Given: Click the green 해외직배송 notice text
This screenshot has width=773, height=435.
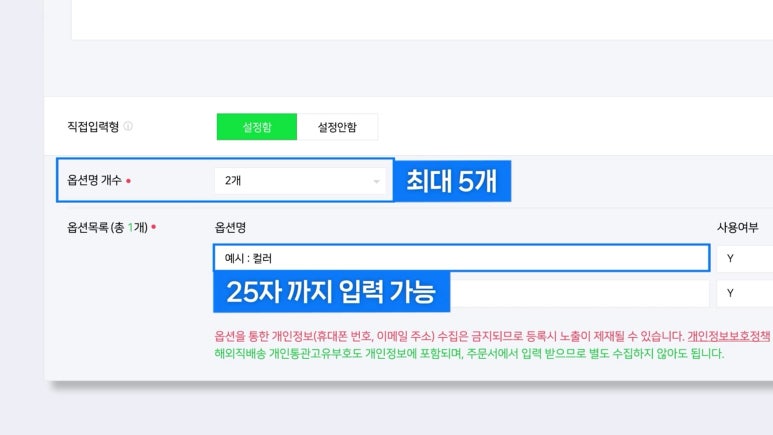Looking at the screenshot, I should (468, 353).
